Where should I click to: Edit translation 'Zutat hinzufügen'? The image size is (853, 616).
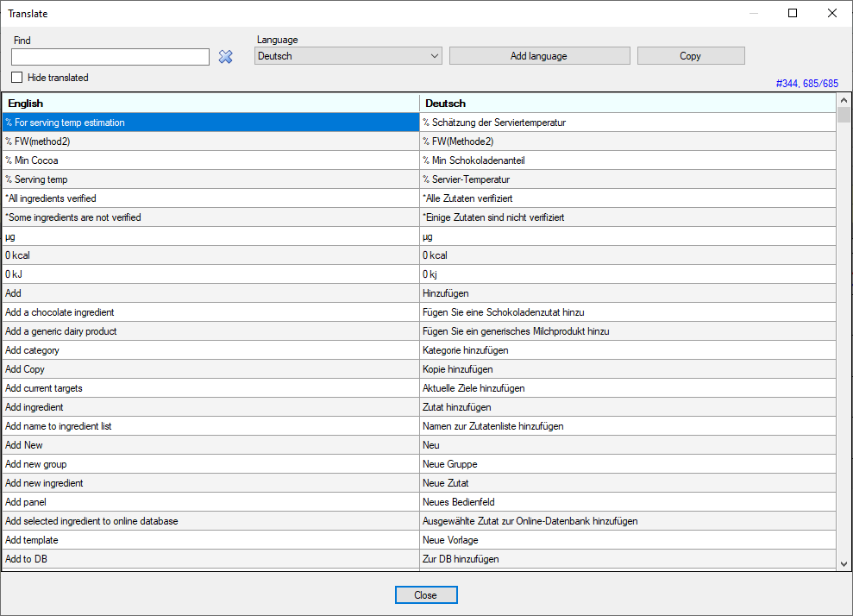[x=628, y=407]
